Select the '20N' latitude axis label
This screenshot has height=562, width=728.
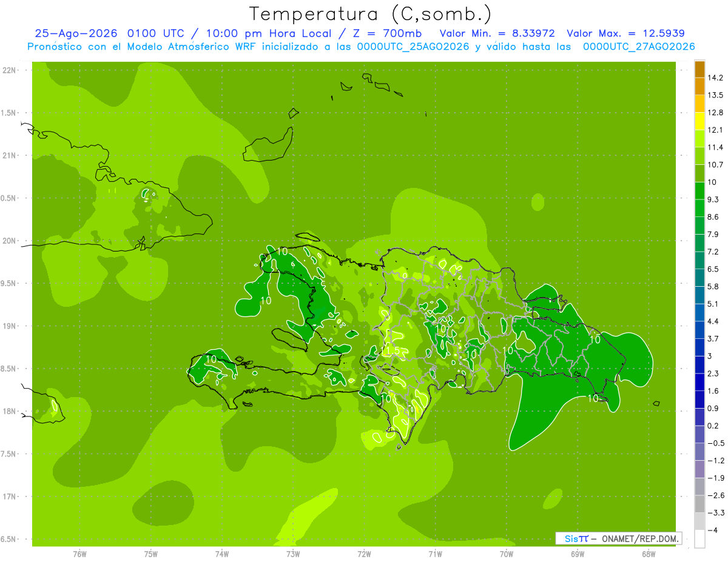[10, 241]
